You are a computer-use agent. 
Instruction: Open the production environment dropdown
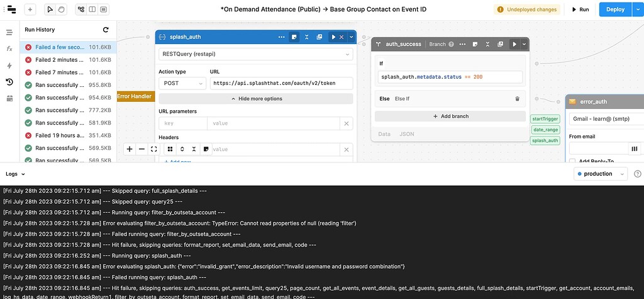pyautogui.click(x=601, y=174)
